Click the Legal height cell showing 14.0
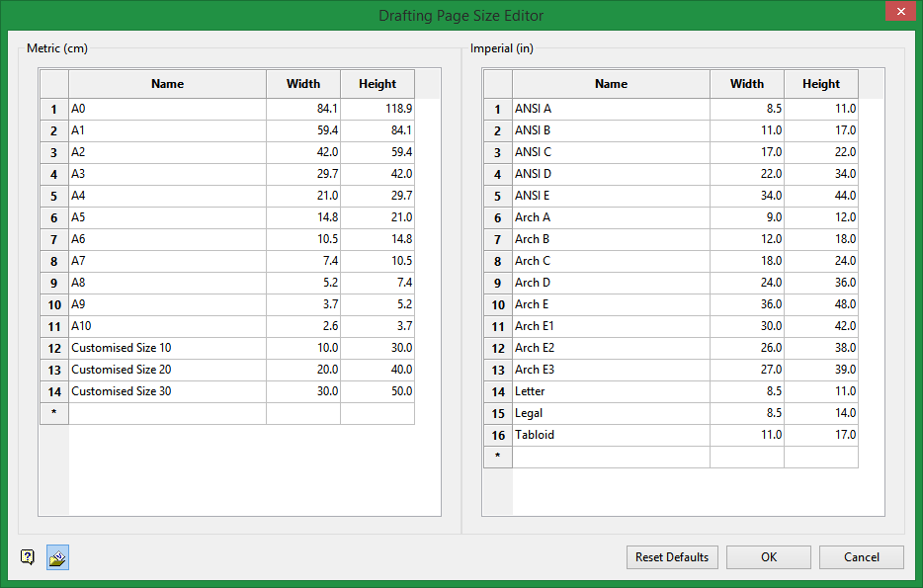This screenshot has height=588, width=923. coord(820,413)
